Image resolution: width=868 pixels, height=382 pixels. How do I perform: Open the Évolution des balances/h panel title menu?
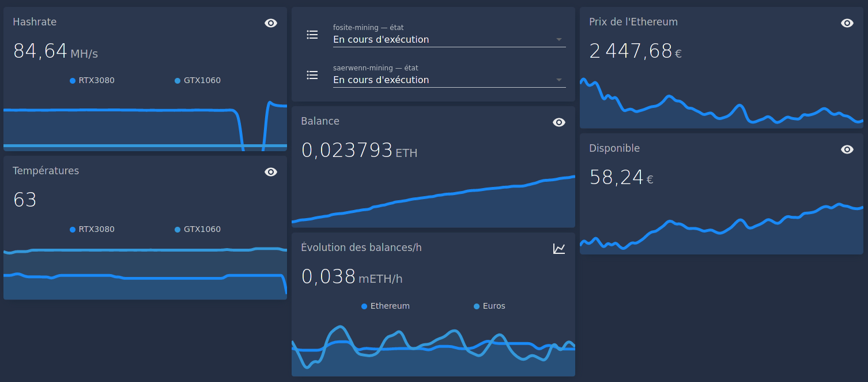361,247
